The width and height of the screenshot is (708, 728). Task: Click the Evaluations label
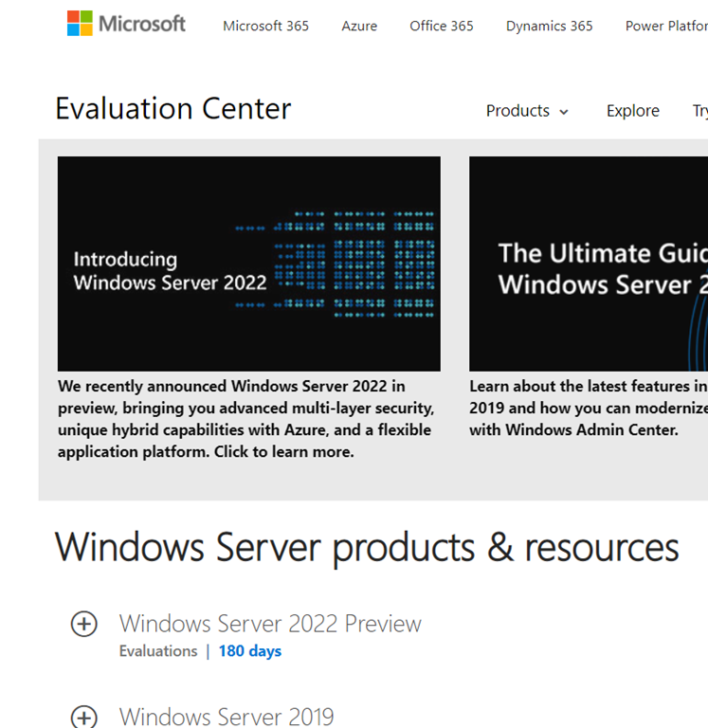click(x=157, y=651)
